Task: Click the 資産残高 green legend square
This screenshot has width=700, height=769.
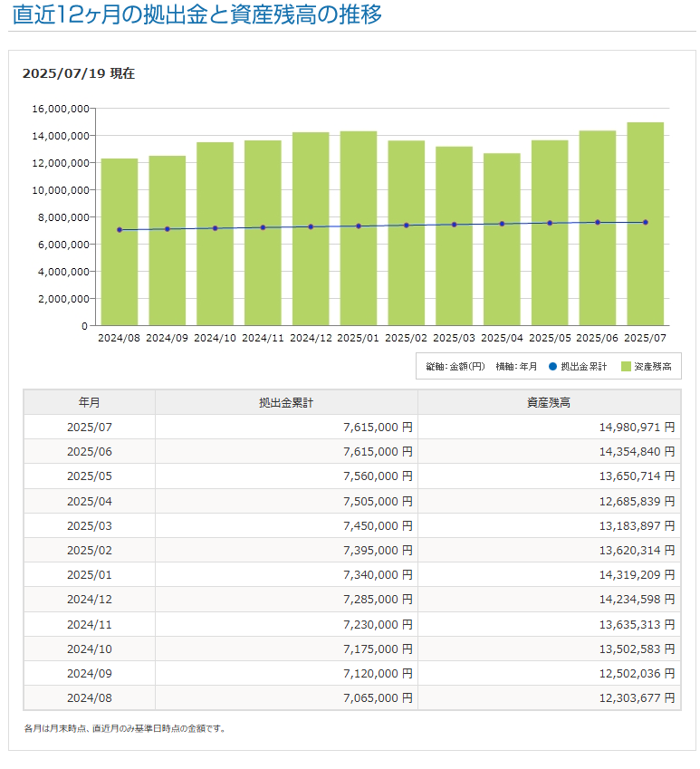Action: tap(626, 366)
